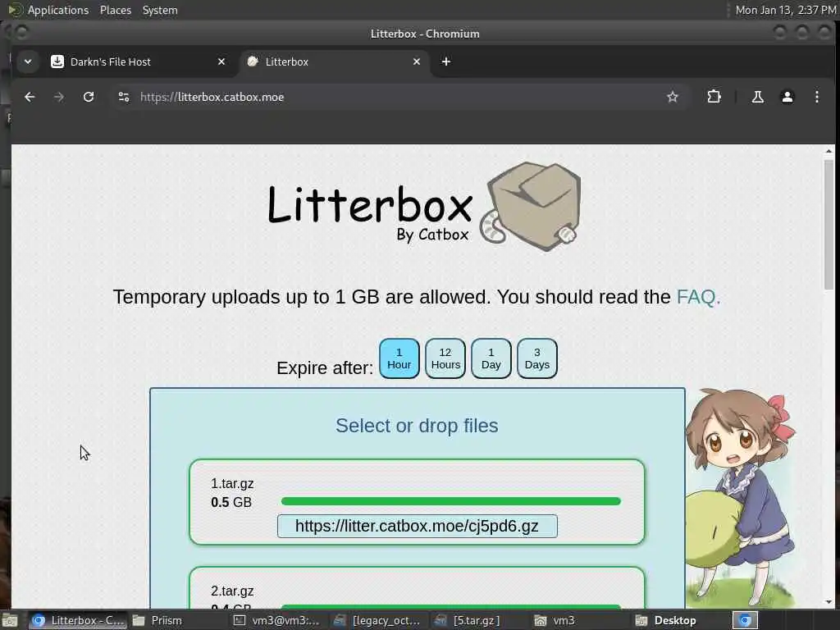This screenshot has height=630, width=840.
Task: Open the System menu
Action: (x=160, y=10)
